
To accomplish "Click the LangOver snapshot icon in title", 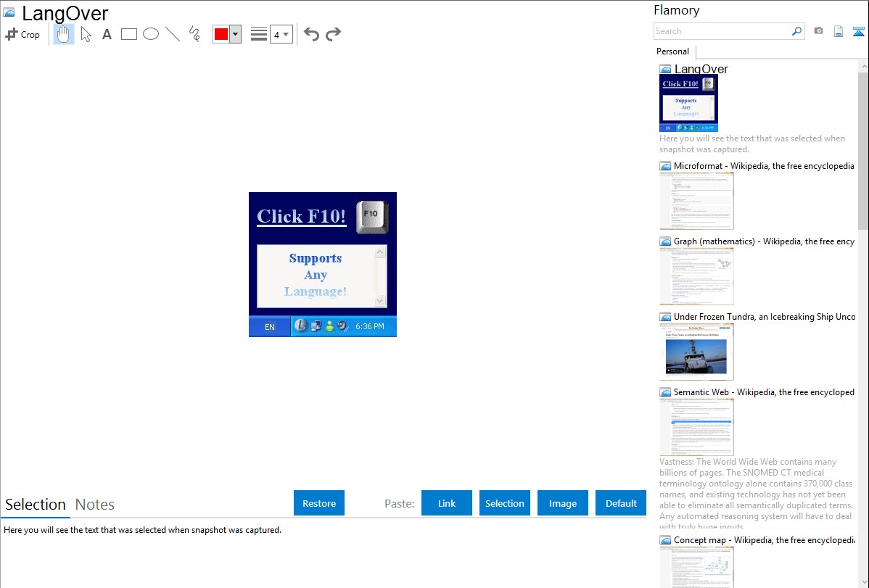I will tap(9, 13).
